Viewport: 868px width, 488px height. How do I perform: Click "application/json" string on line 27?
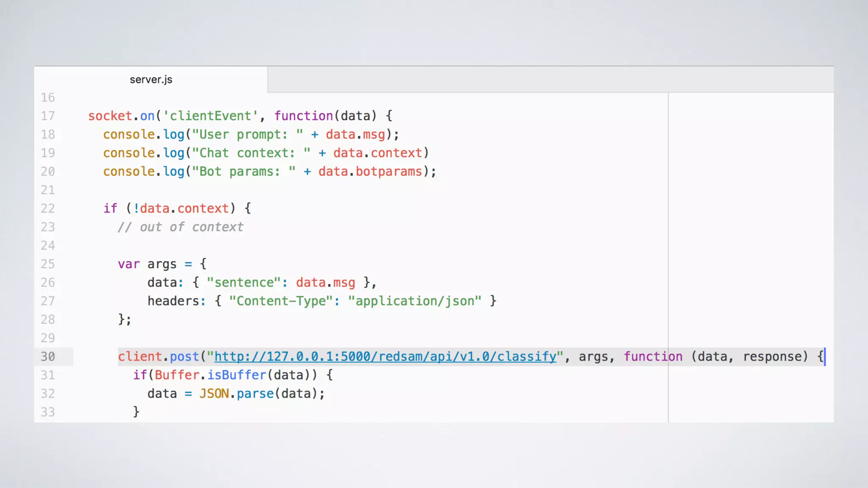pyautogui.click(x=415, y=301)
